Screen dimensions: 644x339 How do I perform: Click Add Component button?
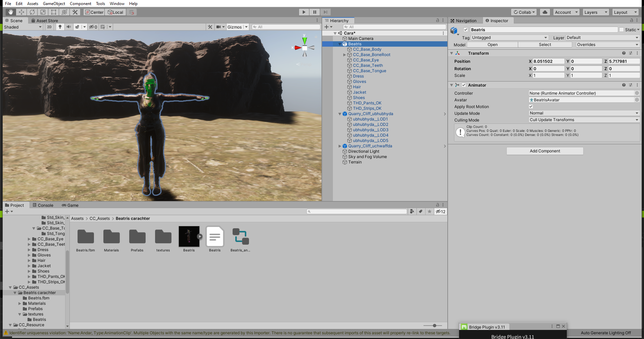coord(545,151)
